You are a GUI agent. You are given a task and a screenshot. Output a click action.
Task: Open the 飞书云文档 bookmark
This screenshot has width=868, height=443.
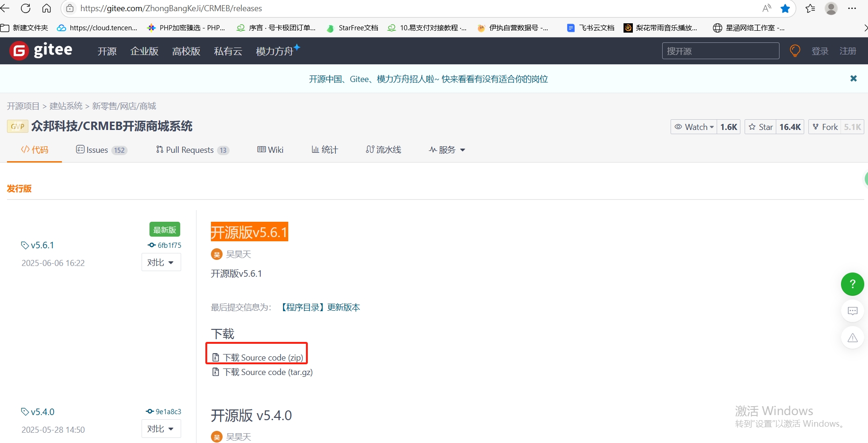coord(591,28)
